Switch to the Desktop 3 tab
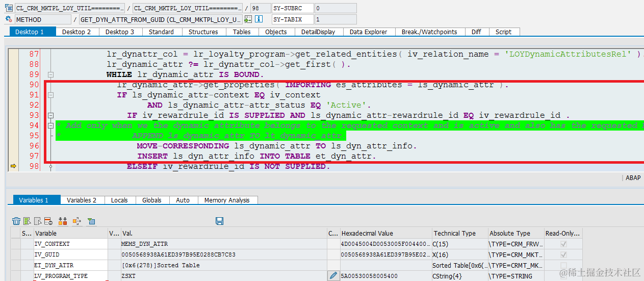This screenshot has height=281, width=644. pyautogui.click(x=120, y=32)
